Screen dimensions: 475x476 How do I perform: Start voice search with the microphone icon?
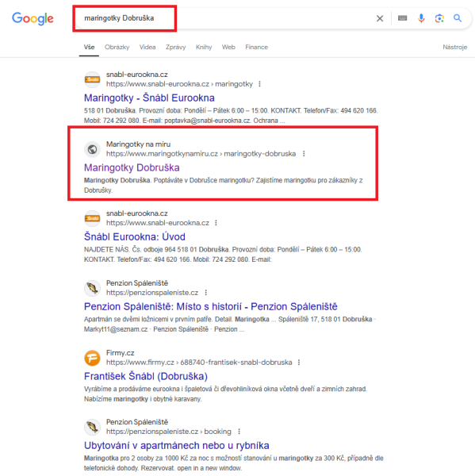coord(421,18)
